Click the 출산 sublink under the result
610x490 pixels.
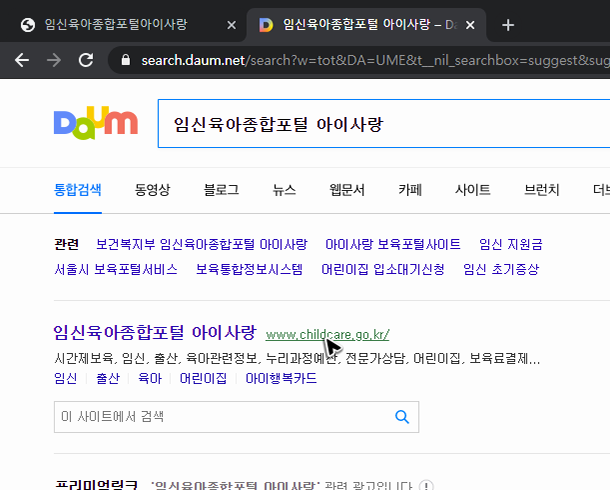point(108,378)
